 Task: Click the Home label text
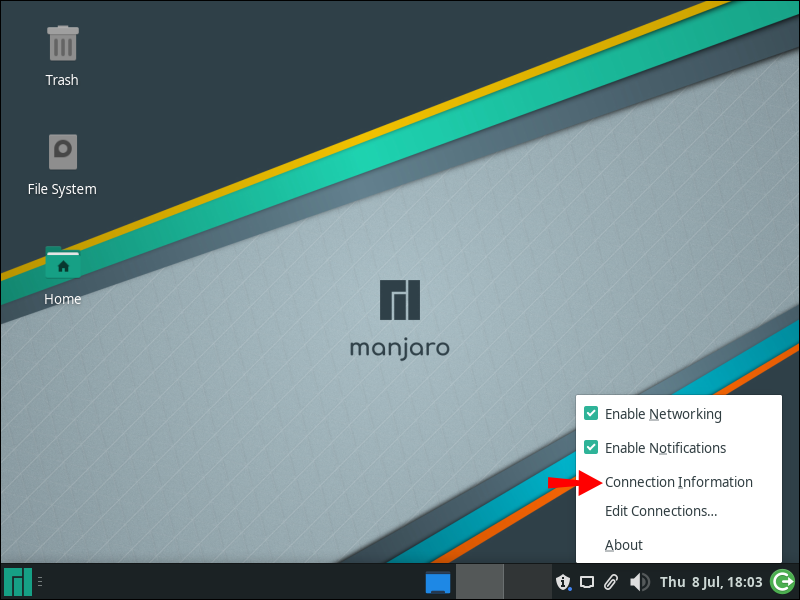pyautogui.click(x=63, y=299)
